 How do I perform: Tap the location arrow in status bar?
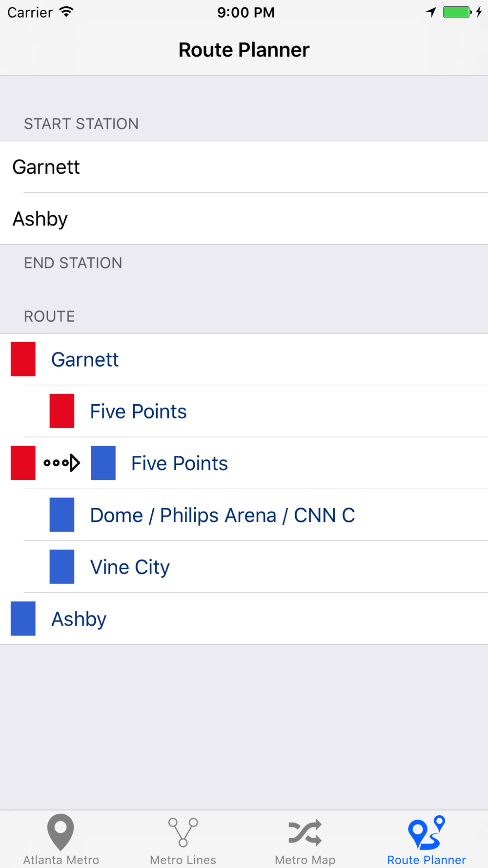click(431, 12)
